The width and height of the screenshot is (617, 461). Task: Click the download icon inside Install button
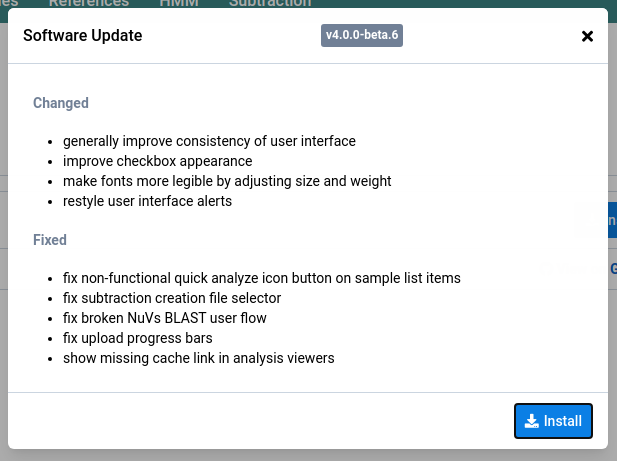pyautogui.click(x=532, y=421)
